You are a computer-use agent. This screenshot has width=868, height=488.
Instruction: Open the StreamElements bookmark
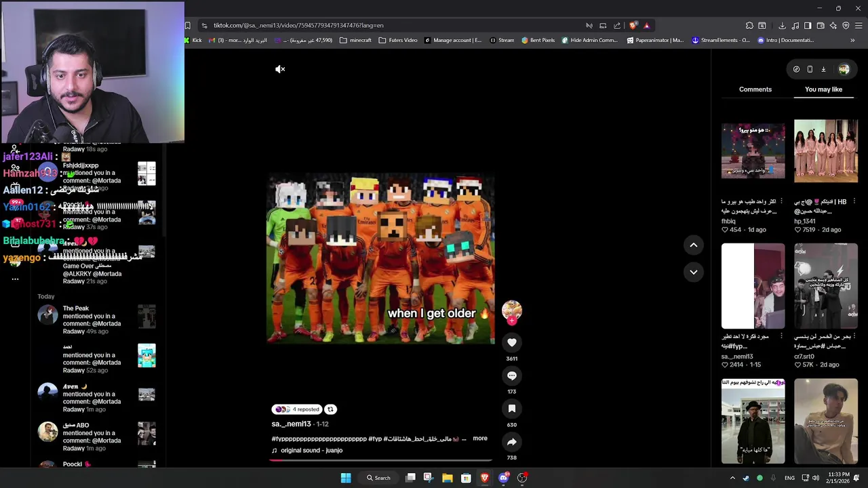pyautogui.click(x=720, y=40)
